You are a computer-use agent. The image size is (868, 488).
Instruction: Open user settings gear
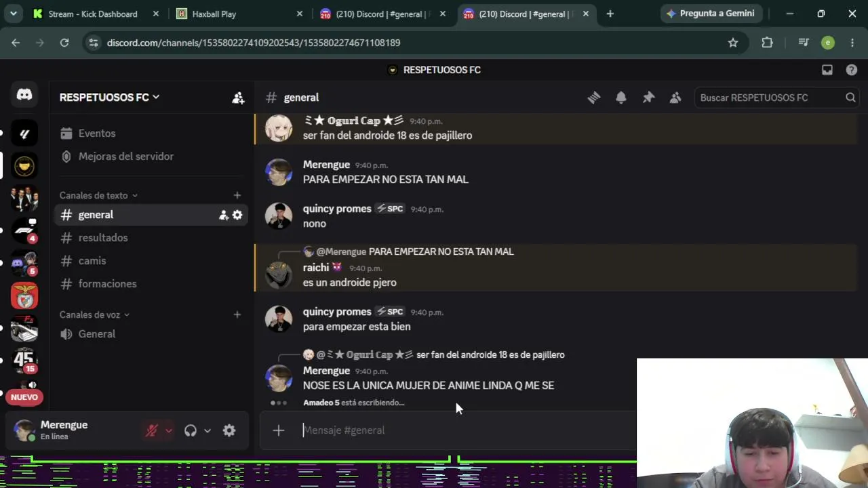point(229,430)
